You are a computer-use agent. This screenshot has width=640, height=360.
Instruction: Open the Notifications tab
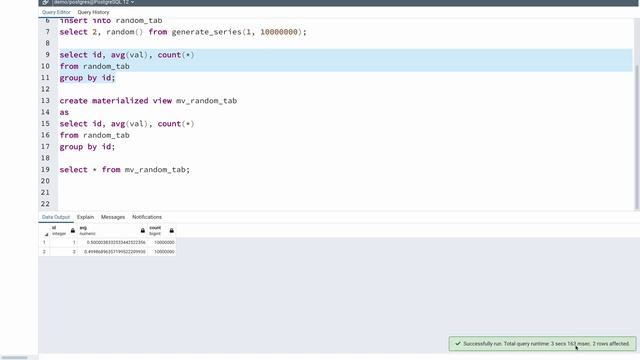click(x=147, y=217)
